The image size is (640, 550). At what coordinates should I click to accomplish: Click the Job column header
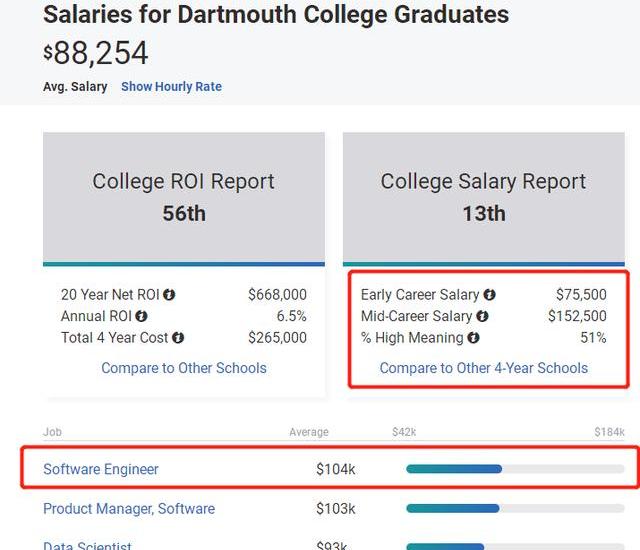[52, 432]
